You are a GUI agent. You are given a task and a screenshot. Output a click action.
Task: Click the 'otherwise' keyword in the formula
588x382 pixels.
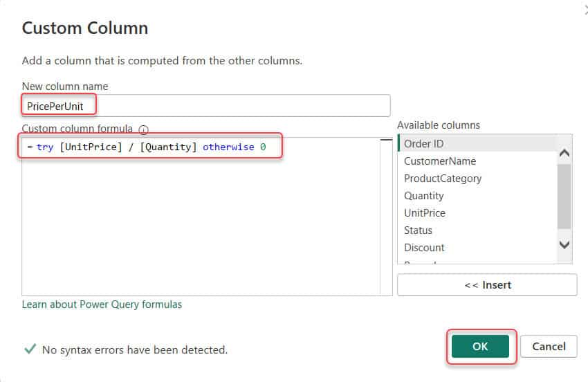tap(228, 147)
